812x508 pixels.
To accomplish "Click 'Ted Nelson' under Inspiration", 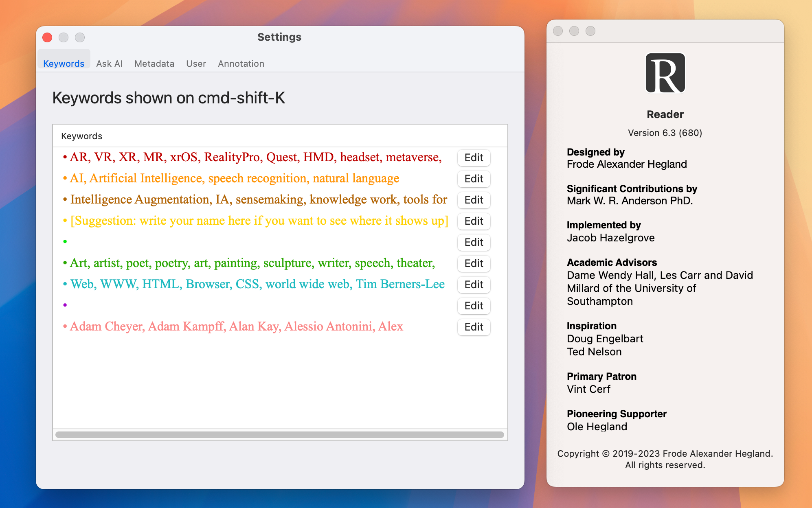I will [x=594, y=352].
